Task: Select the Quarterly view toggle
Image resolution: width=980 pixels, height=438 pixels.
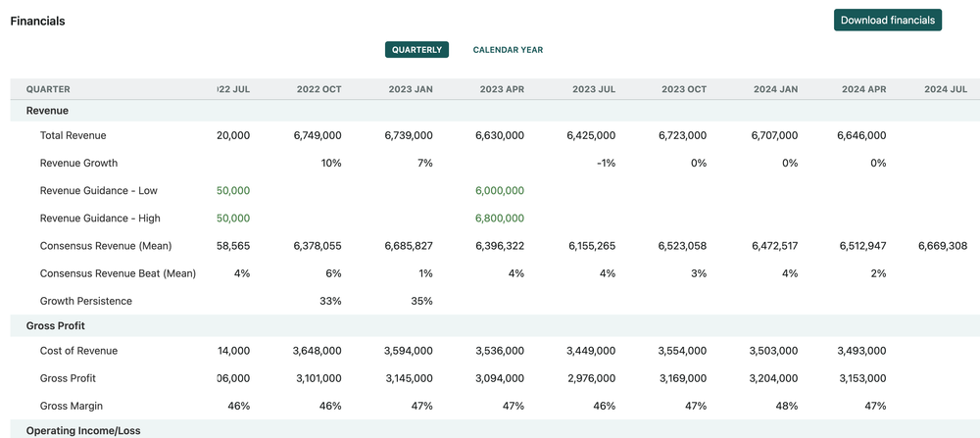Action: 416,50
